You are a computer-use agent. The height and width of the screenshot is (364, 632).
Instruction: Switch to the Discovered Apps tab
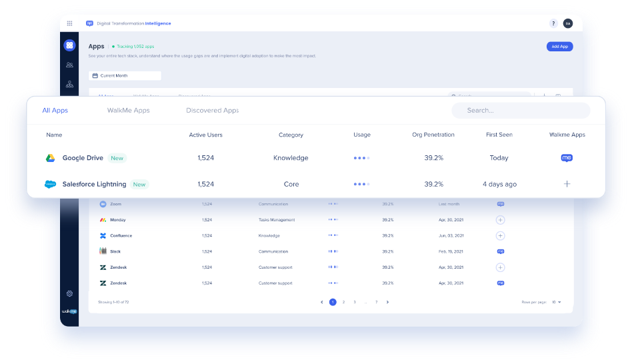pos(213,111)
